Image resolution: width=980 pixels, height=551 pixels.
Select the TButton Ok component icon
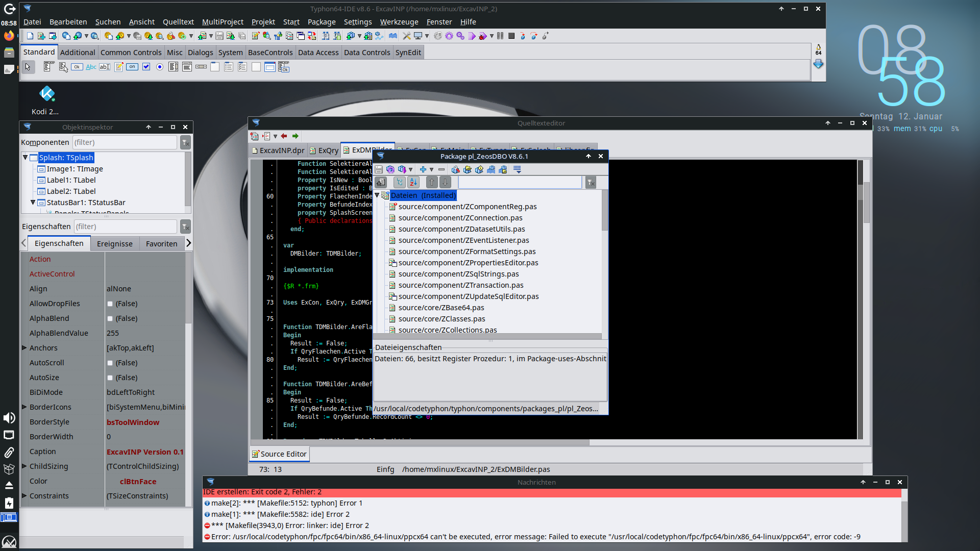77,67
